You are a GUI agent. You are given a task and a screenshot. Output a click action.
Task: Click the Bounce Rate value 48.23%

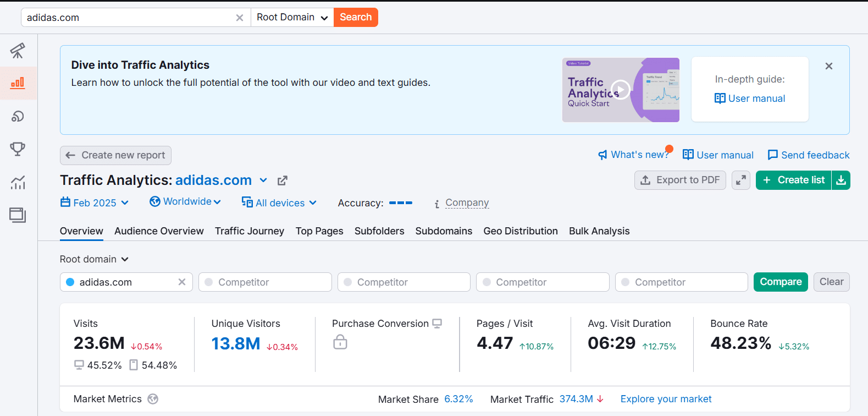741,343
